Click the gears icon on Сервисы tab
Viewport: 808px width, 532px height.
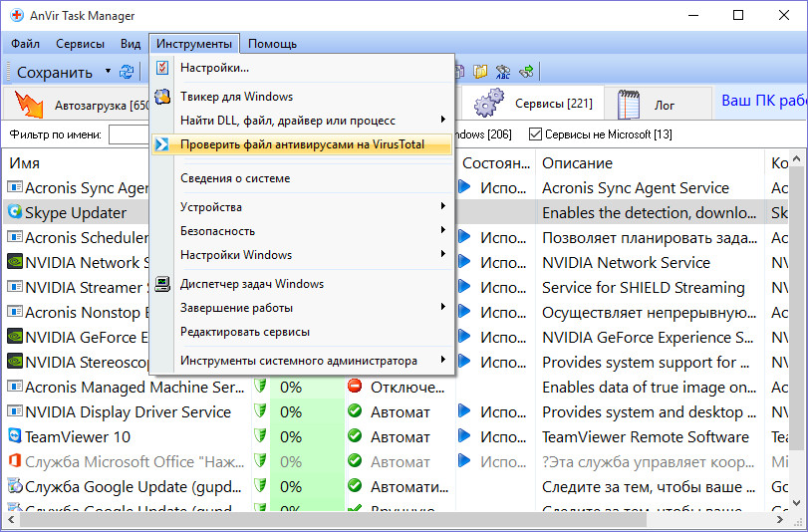click(x=489, y=102)
